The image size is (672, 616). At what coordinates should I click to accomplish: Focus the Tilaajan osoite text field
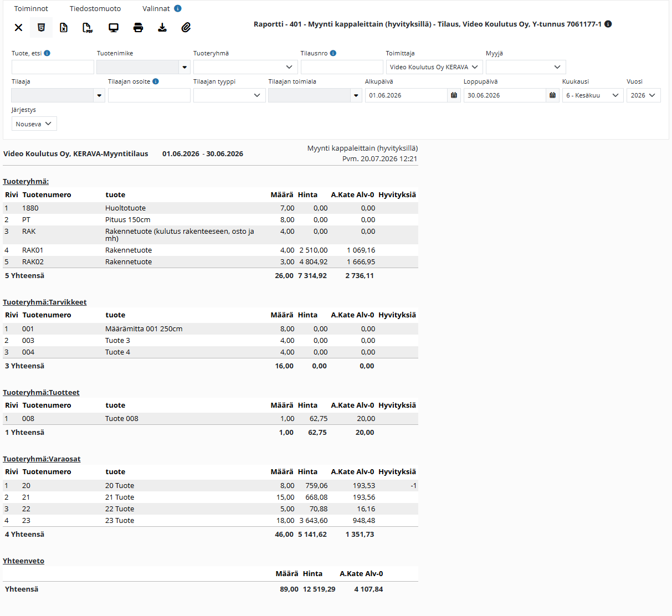click(149, 95)
